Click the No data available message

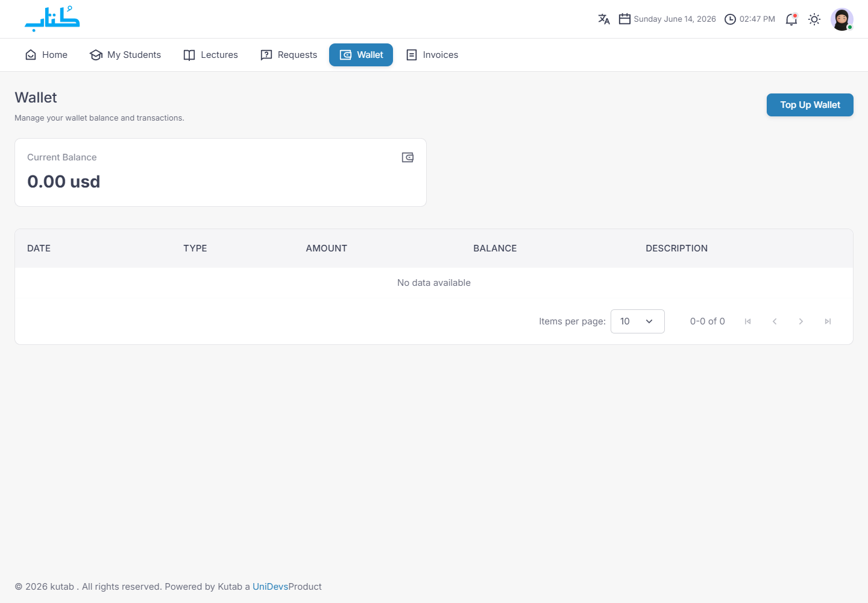click(x=434, y=283)
